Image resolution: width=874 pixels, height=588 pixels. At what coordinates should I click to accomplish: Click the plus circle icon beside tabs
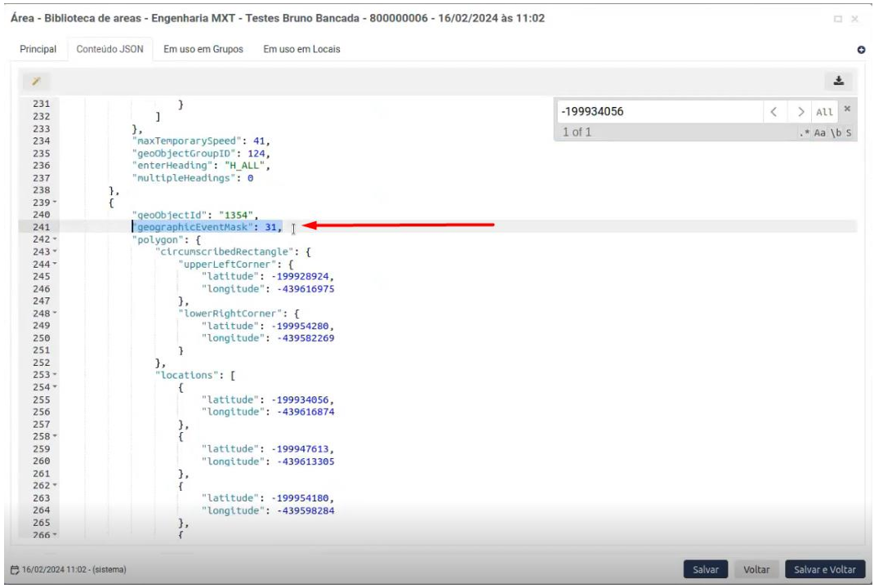point(860,50)
